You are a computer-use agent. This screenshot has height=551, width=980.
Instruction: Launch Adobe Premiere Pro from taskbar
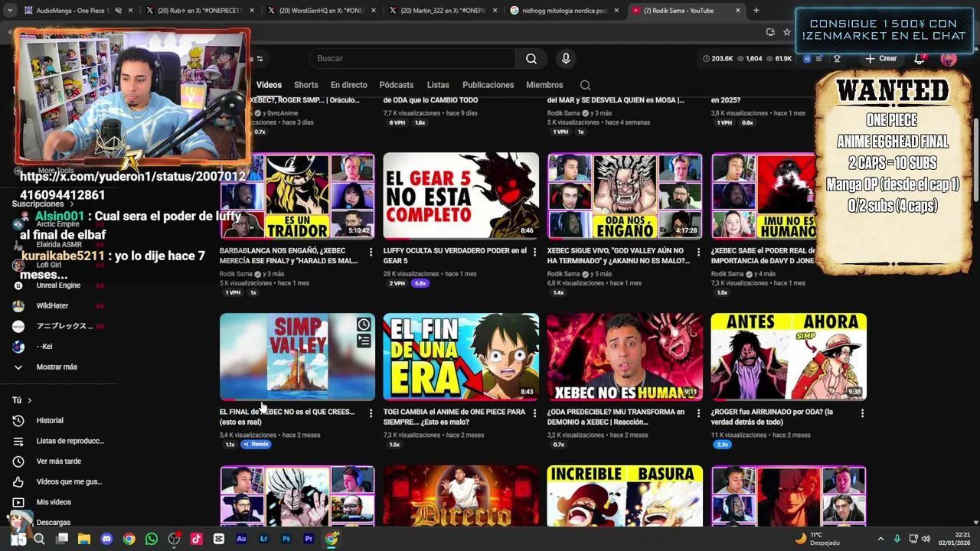[x=309, y=539]
